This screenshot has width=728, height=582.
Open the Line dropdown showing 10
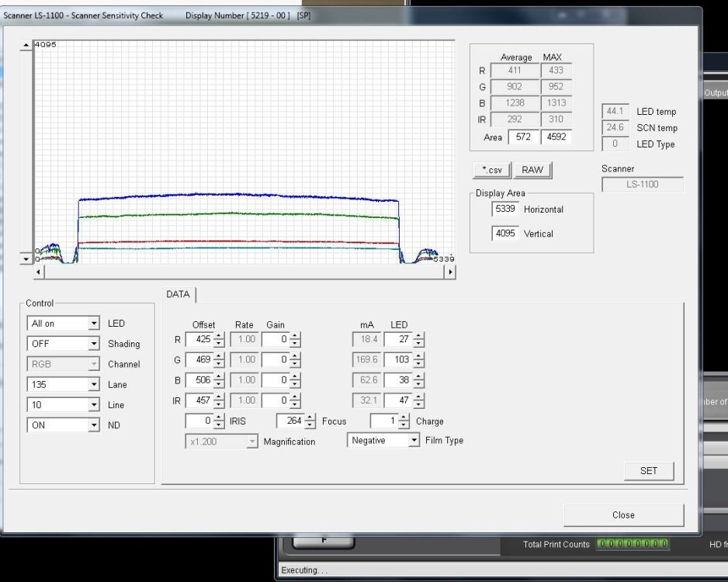(64, 405)
